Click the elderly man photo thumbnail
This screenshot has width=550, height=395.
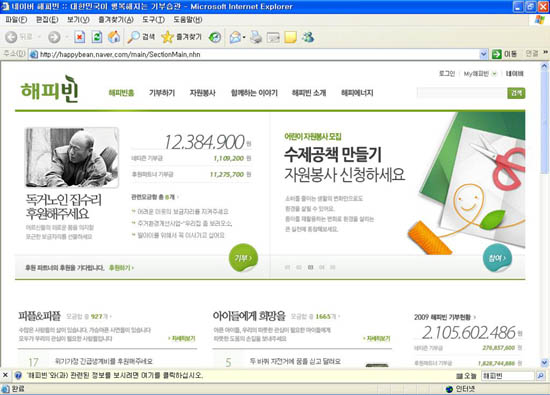pos(72,158)
